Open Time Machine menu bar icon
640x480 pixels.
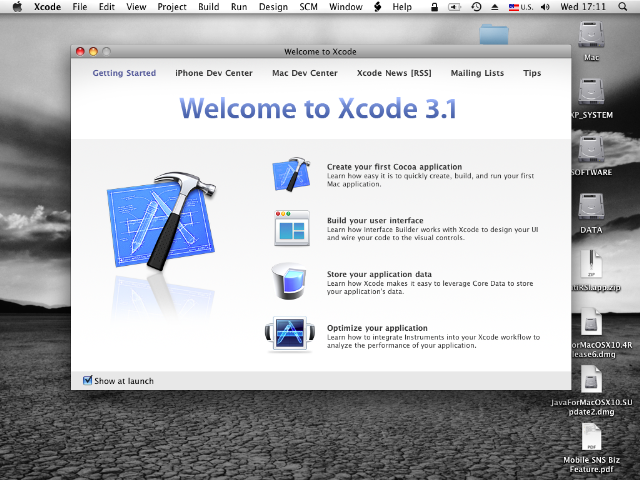click(x=476, y=7)
